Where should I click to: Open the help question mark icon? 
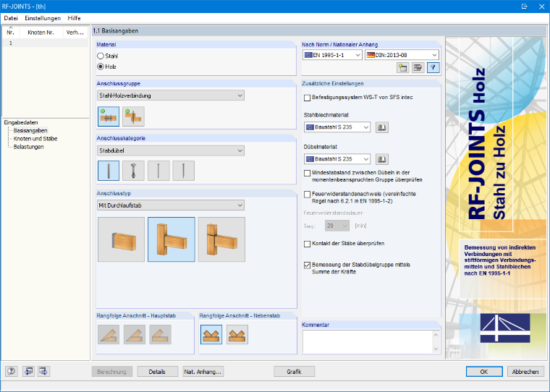click(12, 371)
